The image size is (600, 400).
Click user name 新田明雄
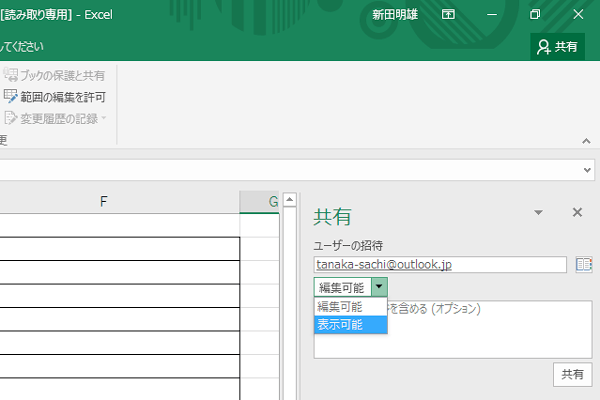(395, 15)
